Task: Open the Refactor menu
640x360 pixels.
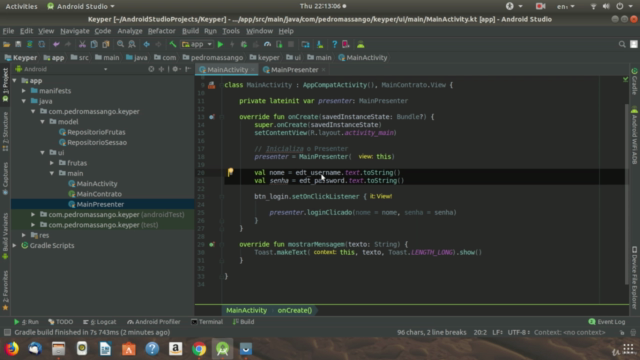Action: [x=162, y=31]
